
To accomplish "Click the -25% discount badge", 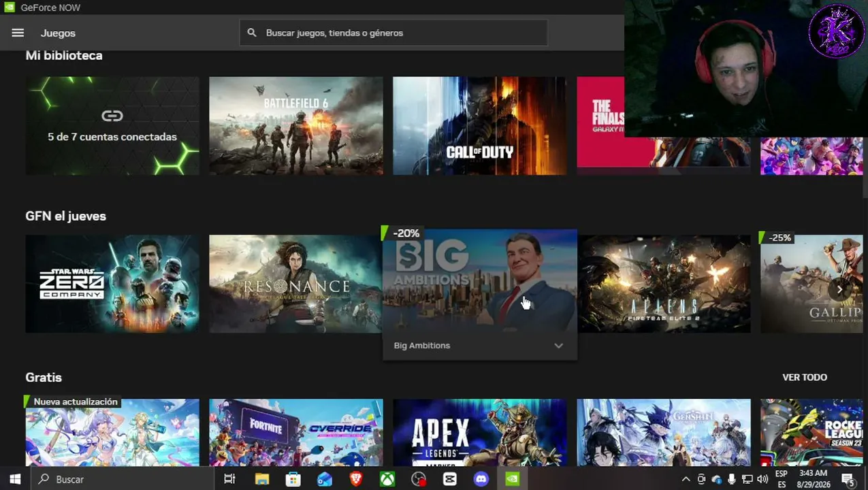I will click(x=776, y=238).
